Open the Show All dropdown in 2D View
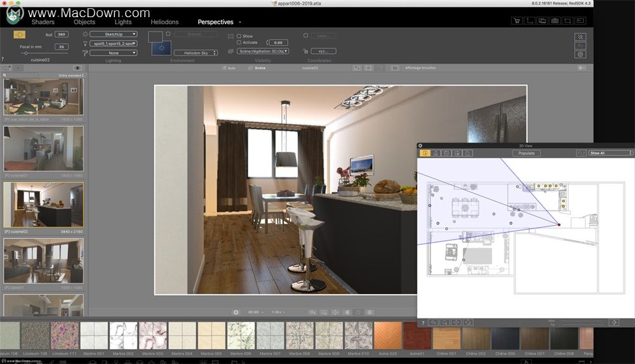This screenshot has height=364, width=635. [611, 153]
